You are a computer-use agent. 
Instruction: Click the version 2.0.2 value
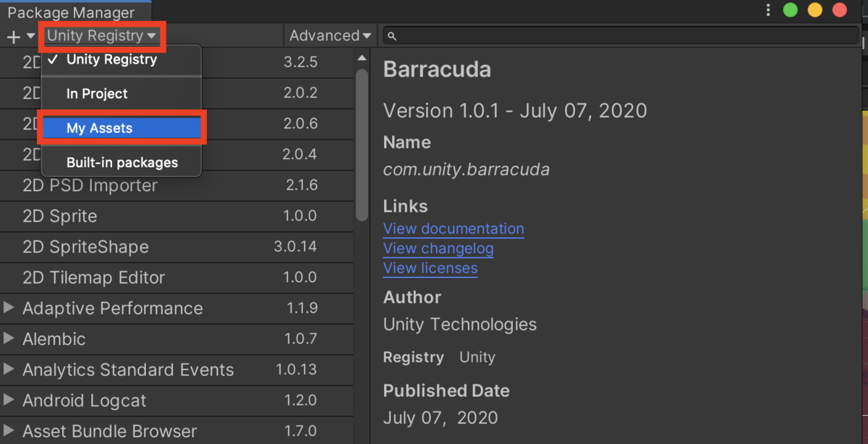point(301,93)
